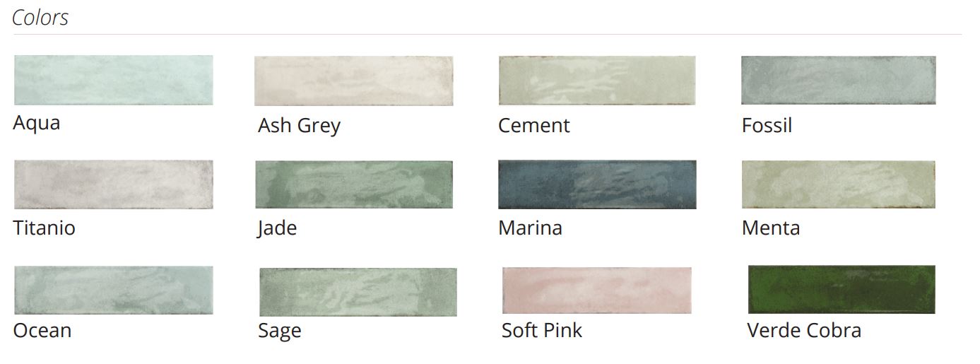Pick the Cement tile color swatch
This screenshot has width=980, height=364.
(597, 81)
